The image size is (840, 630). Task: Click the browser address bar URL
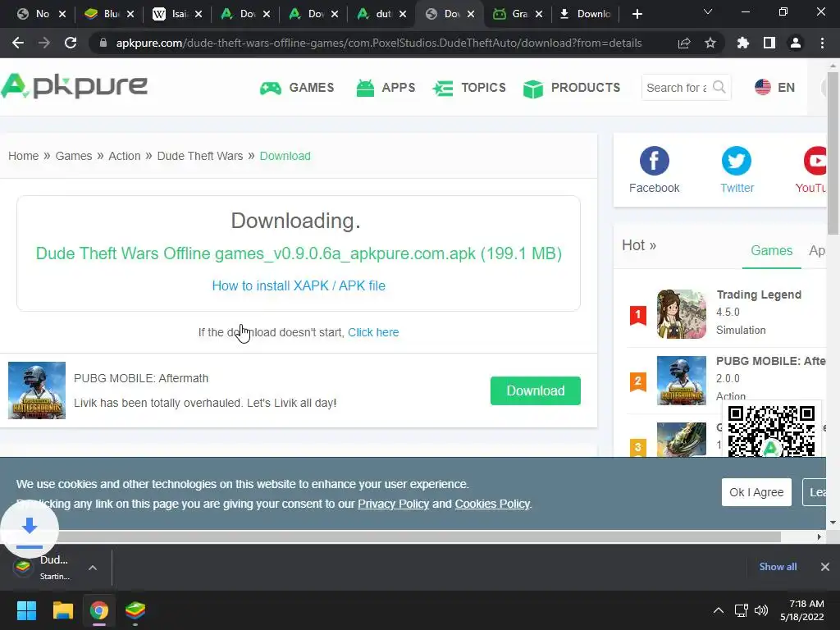[x=378, y=43]
